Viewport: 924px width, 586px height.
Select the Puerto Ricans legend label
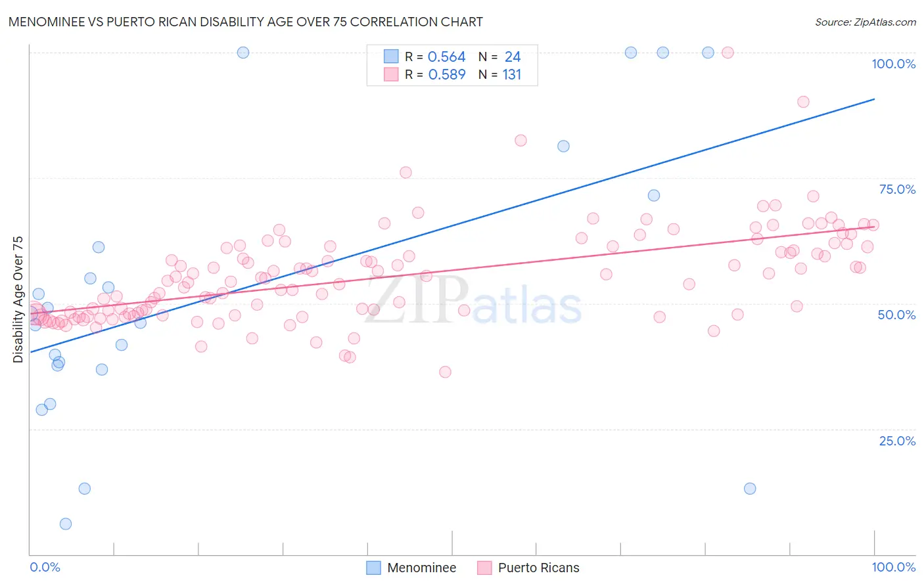click(539, 568)
